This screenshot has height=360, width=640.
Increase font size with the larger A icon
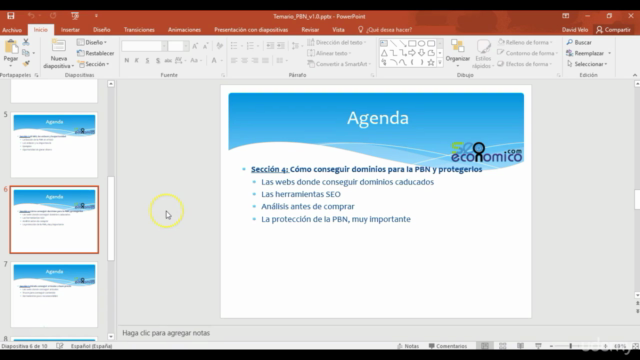[x=195, y=46]
